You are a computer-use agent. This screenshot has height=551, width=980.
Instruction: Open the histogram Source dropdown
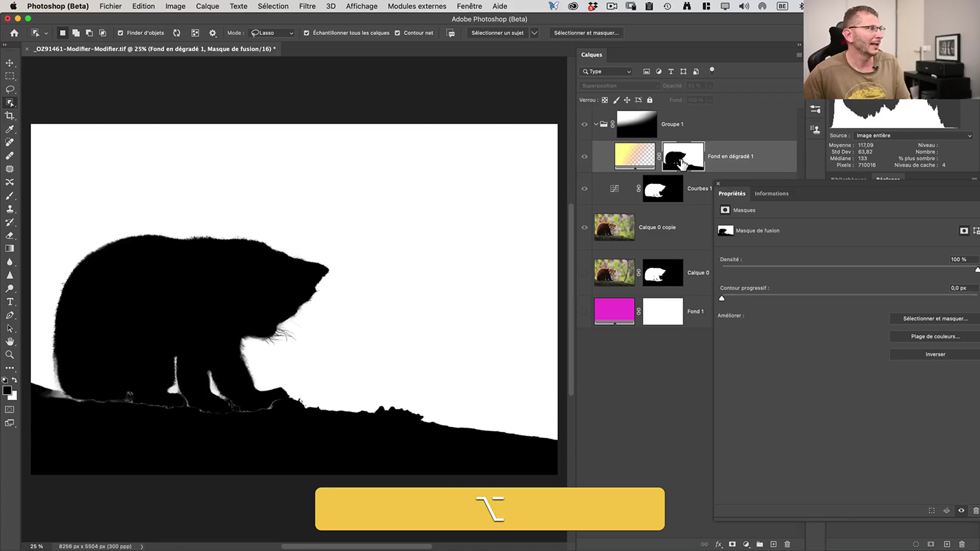[912, 136]
